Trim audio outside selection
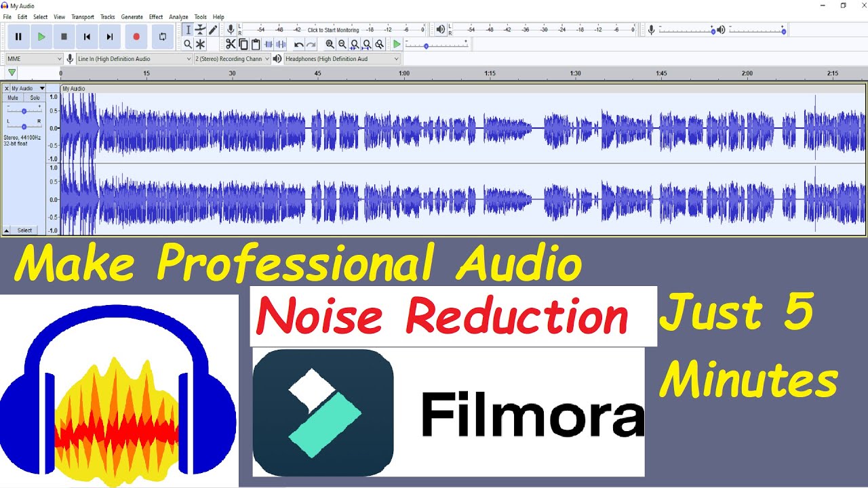Image resolution: width=868 pixels, height=488 pixels. click(269, 44)
